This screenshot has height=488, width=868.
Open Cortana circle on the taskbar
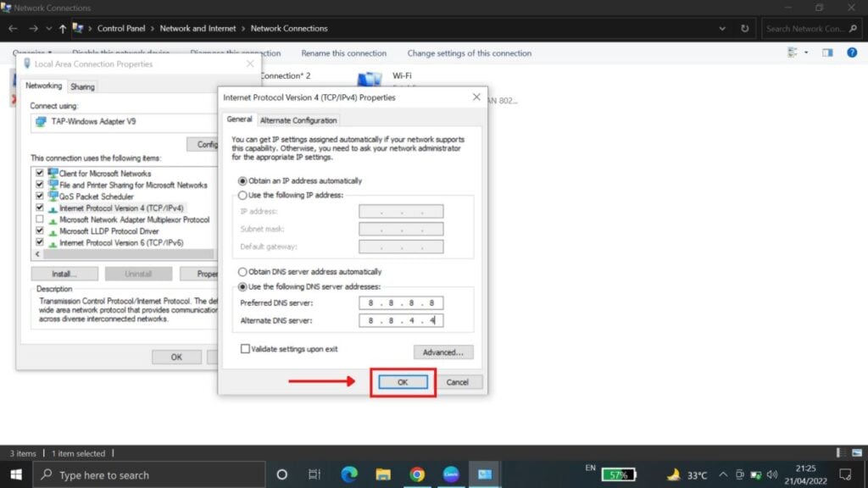pyautogui.click(x=281, y=474)
